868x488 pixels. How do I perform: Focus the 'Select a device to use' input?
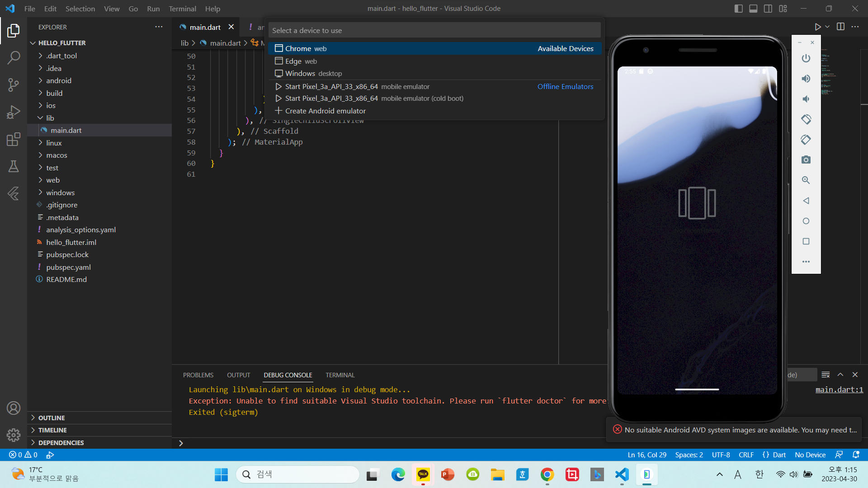click(434, 30)
